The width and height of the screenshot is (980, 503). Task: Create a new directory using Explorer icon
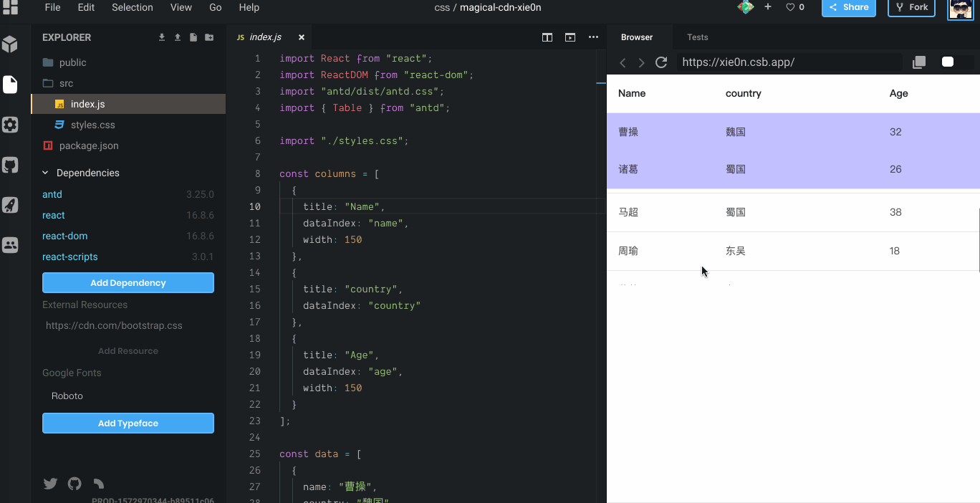click(209, 37)
